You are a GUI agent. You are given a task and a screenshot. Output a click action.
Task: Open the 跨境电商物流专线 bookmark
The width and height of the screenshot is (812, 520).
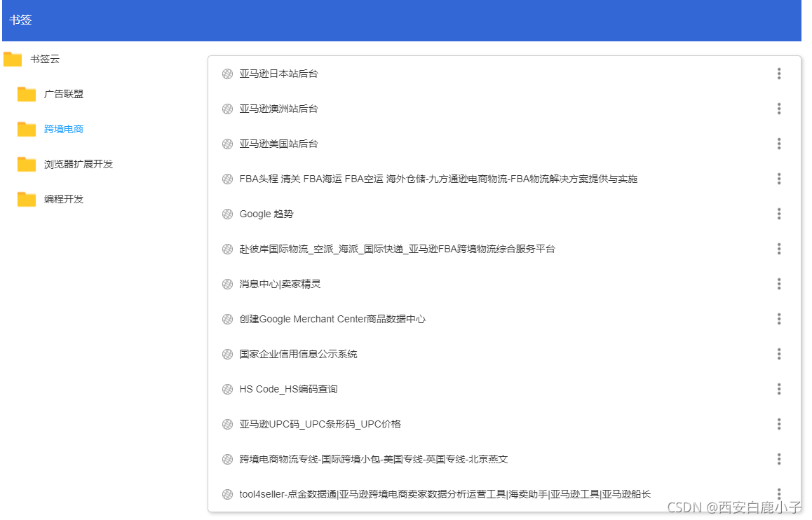(373, 460)
